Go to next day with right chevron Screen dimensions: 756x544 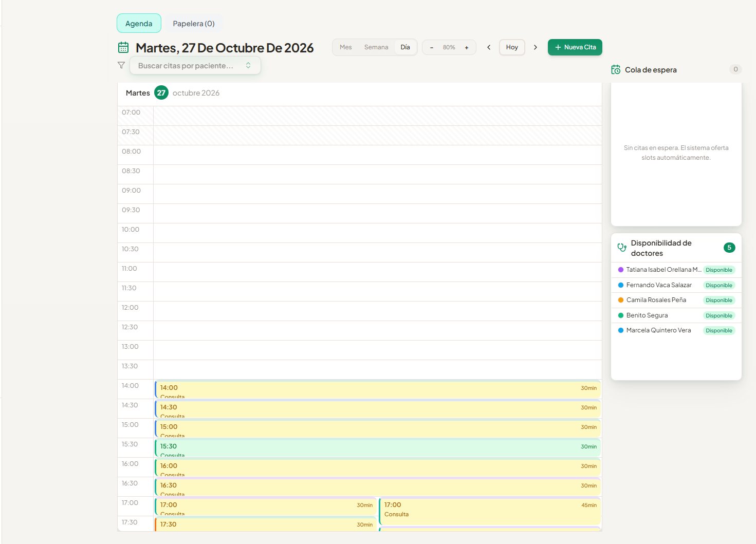536,47
